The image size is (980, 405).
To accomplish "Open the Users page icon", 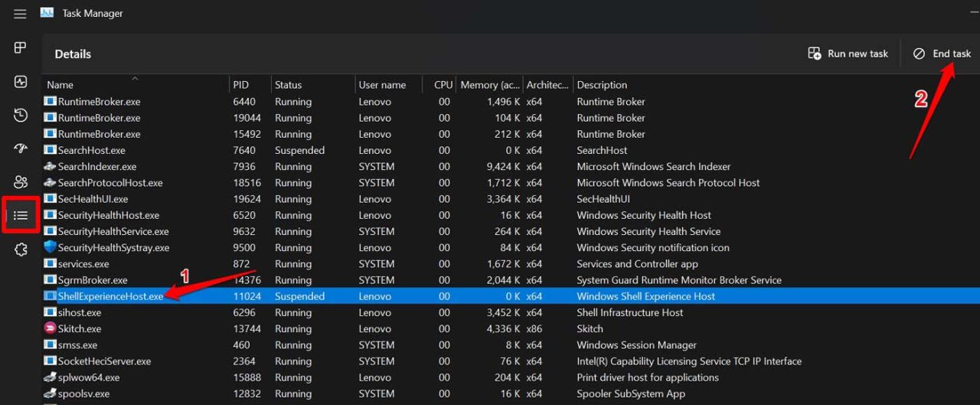I will [21, 182].
